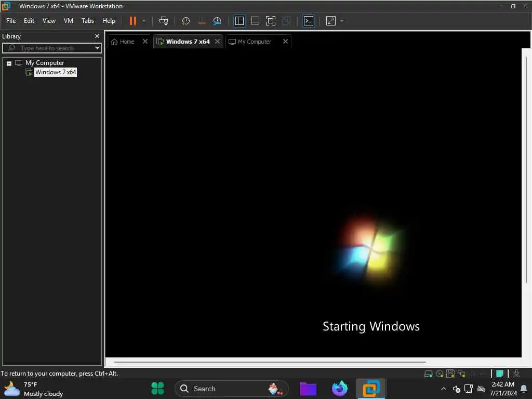
Task: Open the Tabs menu
Action: pyautogui.click(x=88, y=21)
